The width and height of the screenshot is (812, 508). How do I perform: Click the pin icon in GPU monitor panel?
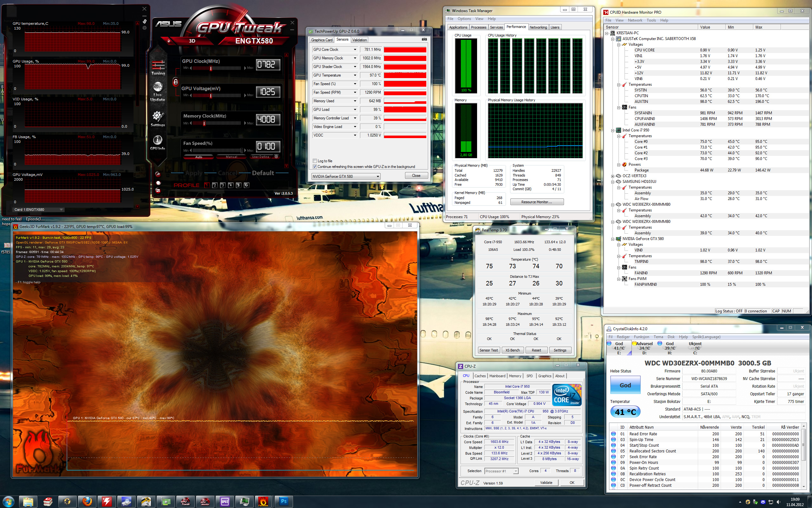coord(145,22)
